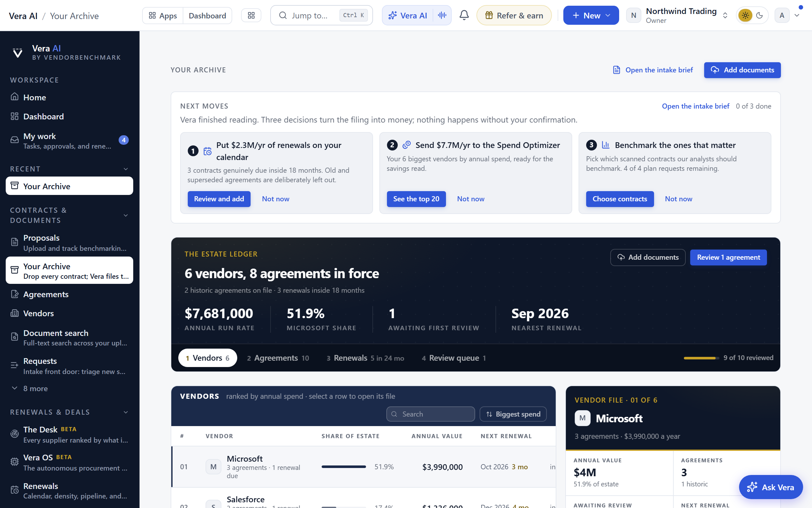Open the intake brief in page header
Image resolution: width=812 pixels, height=508 pixels.
[653, 70]
